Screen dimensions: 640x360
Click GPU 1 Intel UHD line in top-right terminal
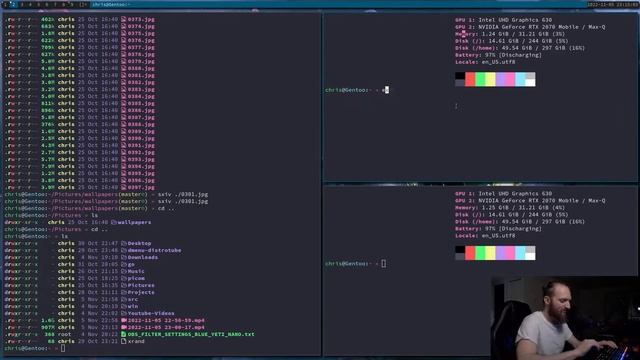(x=503, y=20)
